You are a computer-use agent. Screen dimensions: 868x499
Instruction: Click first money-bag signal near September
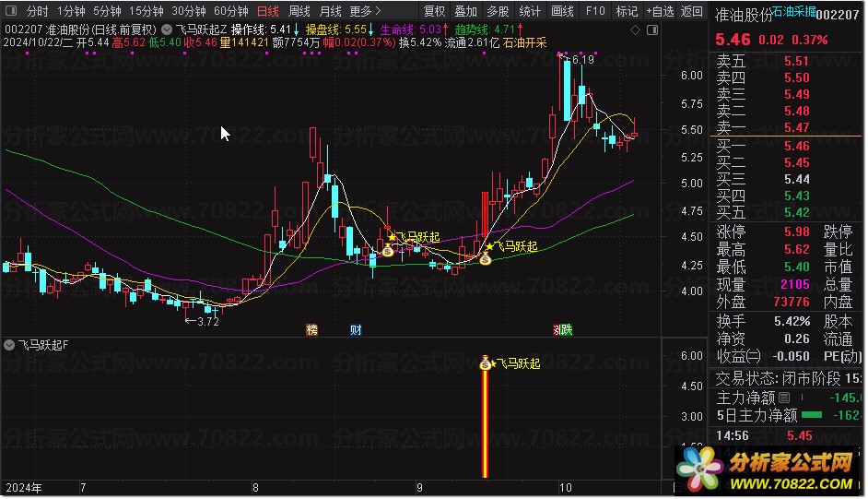(388, 251)
